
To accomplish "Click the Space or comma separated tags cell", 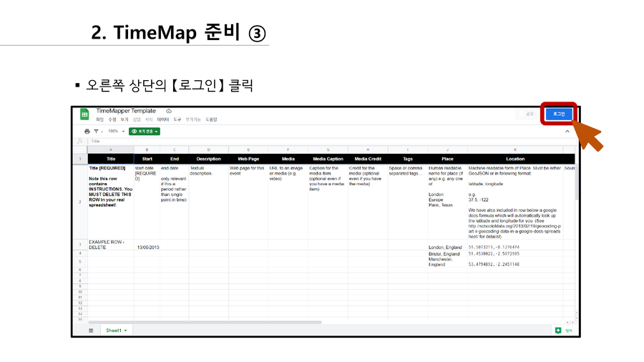I will pyautogui.click(x=408, y=202).
